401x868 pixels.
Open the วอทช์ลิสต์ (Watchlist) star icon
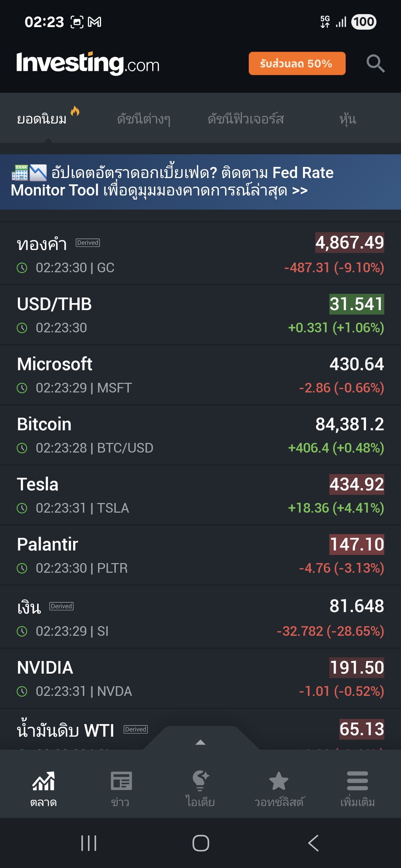point(278,781)
